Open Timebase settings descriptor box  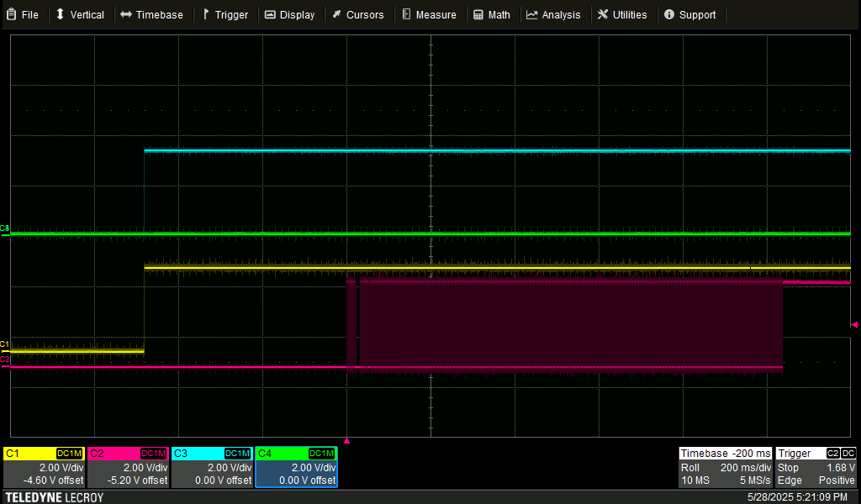coord(726,467)
